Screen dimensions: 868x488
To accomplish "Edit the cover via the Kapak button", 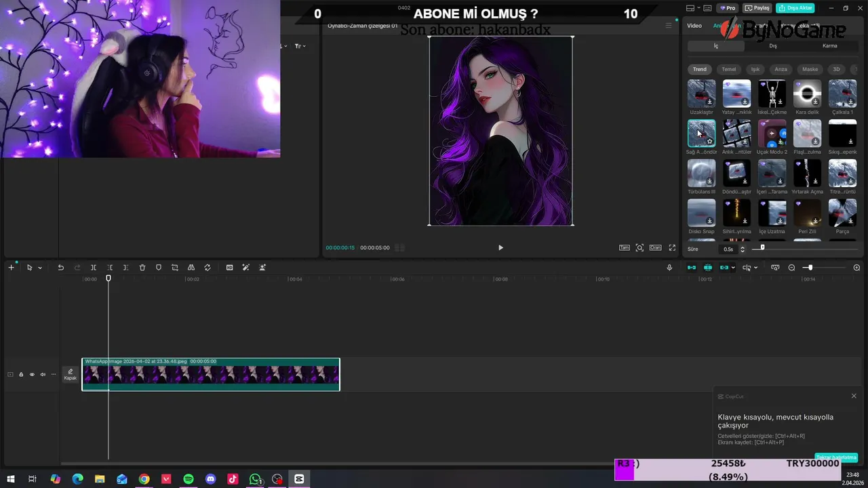I will pyautogui.click(x=71, y=374).
